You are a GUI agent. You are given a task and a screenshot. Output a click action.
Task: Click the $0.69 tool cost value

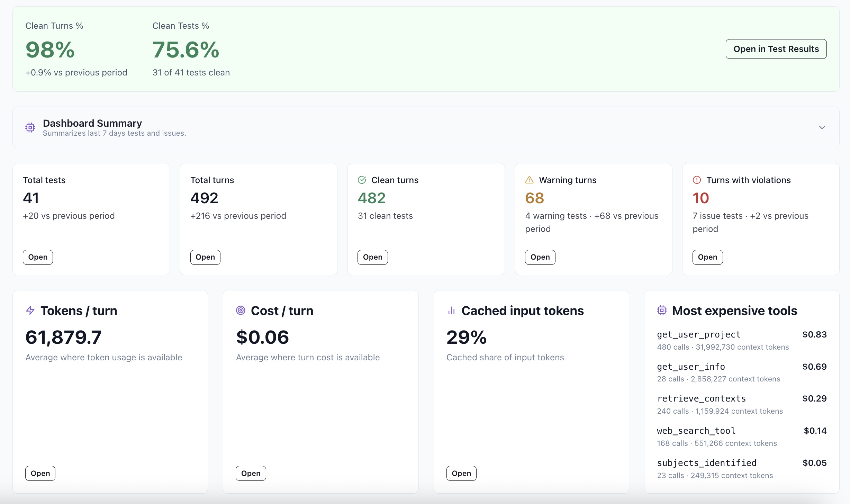coord(814,367)
